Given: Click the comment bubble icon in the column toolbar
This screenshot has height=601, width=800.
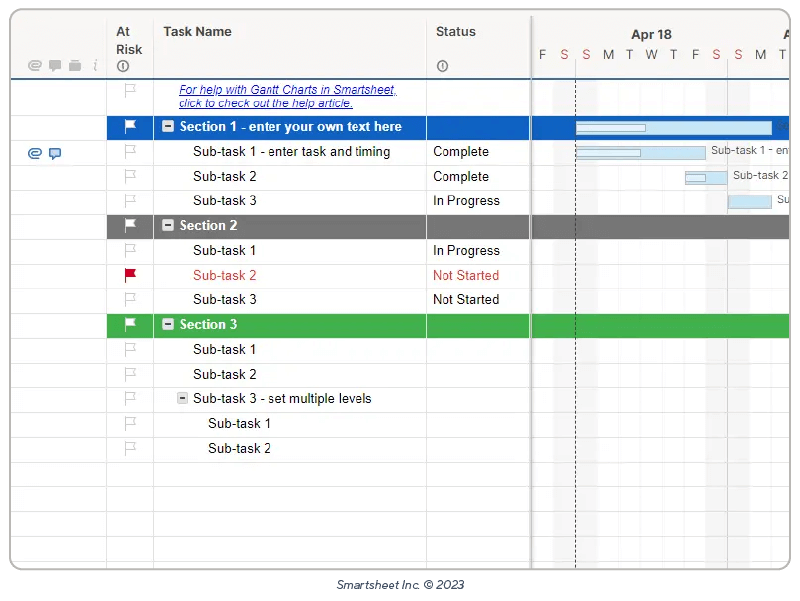Looking at the screenshot, I should tap(56, 65).
